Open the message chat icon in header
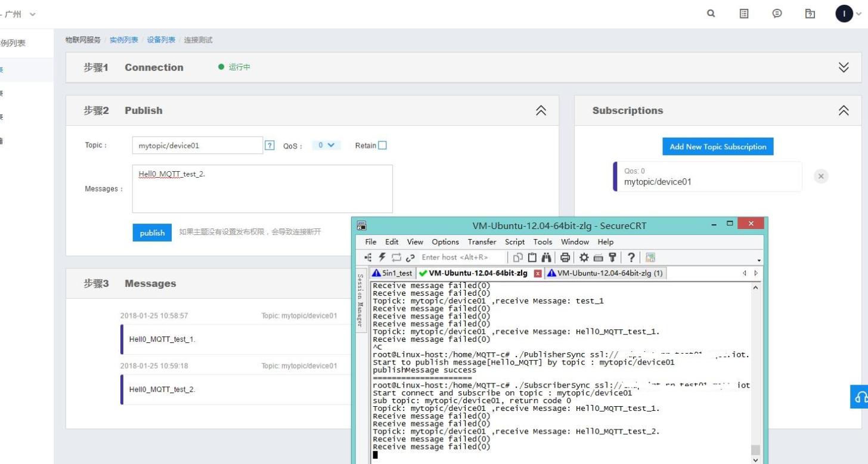Viewport: 868px width, 464px height. tap(777, 13)
